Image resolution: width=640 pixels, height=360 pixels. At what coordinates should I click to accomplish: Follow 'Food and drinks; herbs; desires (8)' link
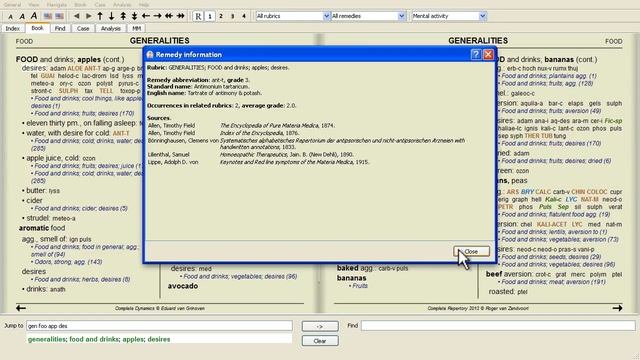pyautogui.click(x=82, y=280)
